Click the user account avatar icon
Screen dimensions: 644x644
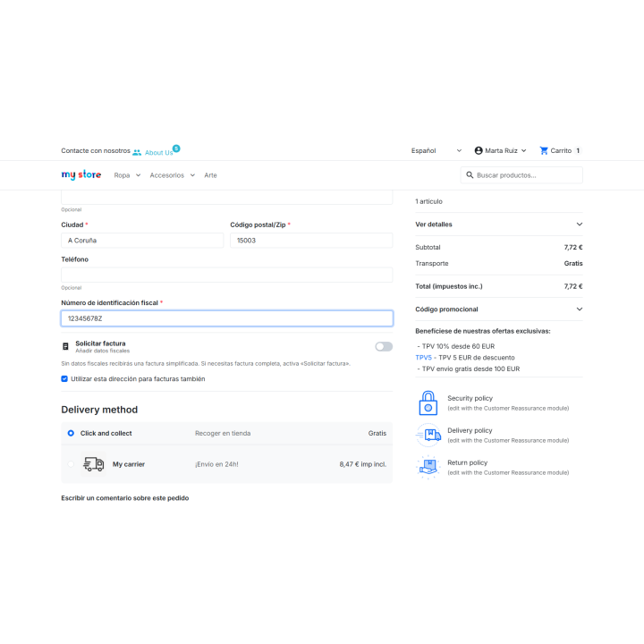click(478, 151)
